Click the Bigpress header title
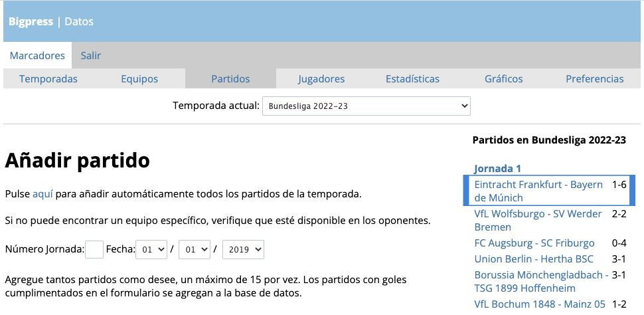 point(31,21)
